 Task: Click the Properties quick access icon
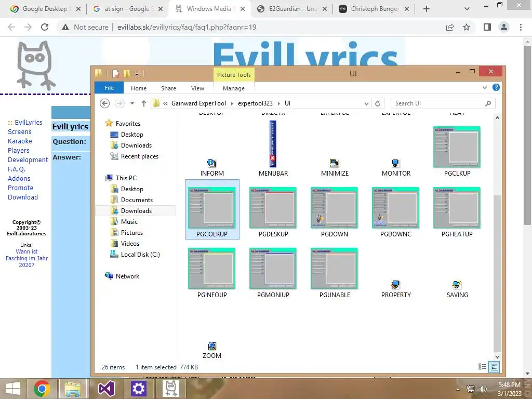tap(115, 73)
